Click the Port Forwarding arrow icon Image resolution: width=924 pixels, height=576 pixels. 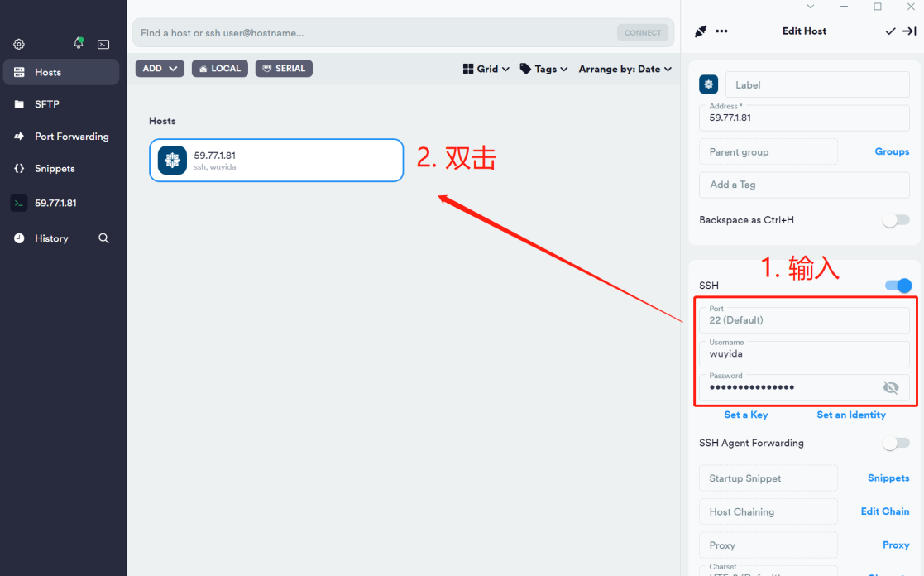(x=19, y=137)
